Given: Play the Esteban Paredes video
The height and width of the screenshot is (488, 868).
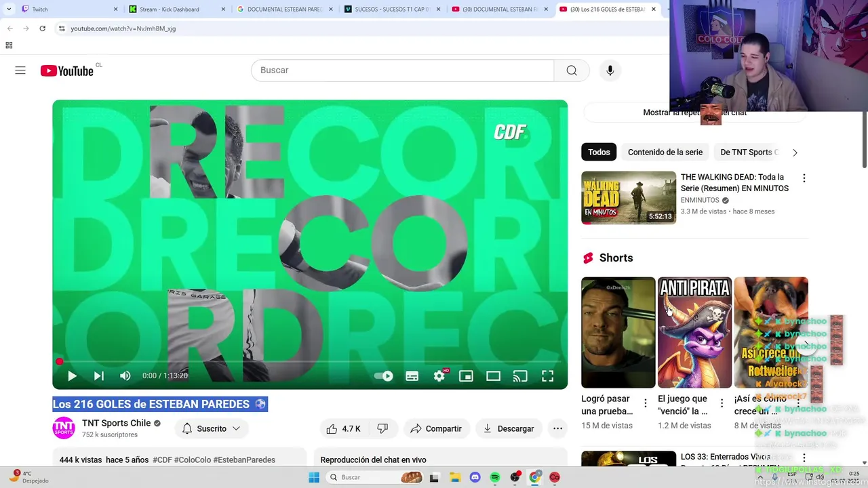Looking at the screenshot, I should [x=72, y=375].
